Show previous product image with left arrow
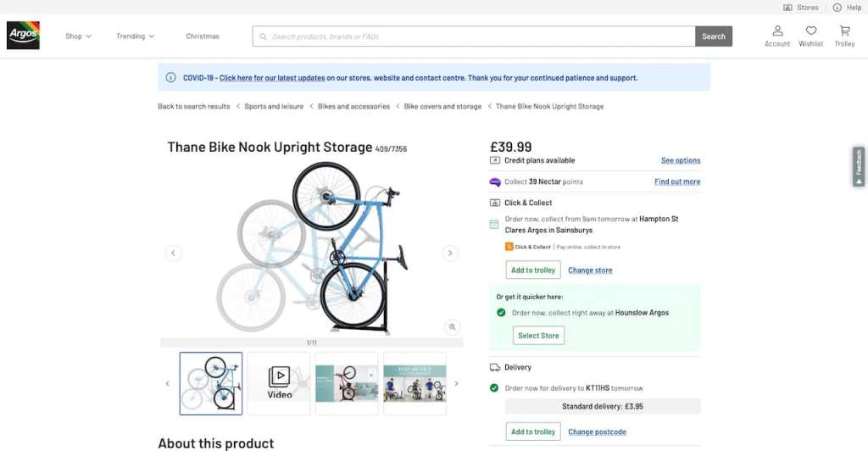Viewport: 868px width, 451px height. (173, 253)
